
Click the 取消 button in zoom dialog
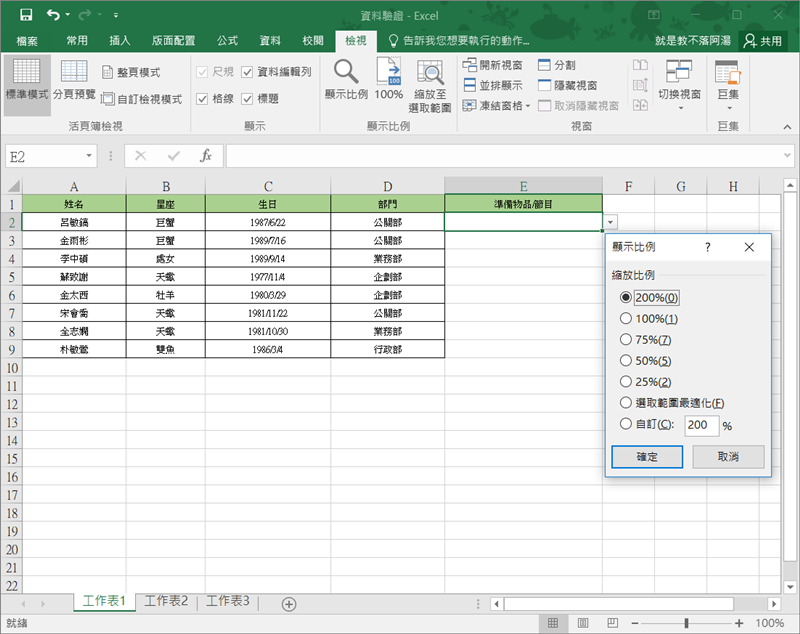point(727,456)
